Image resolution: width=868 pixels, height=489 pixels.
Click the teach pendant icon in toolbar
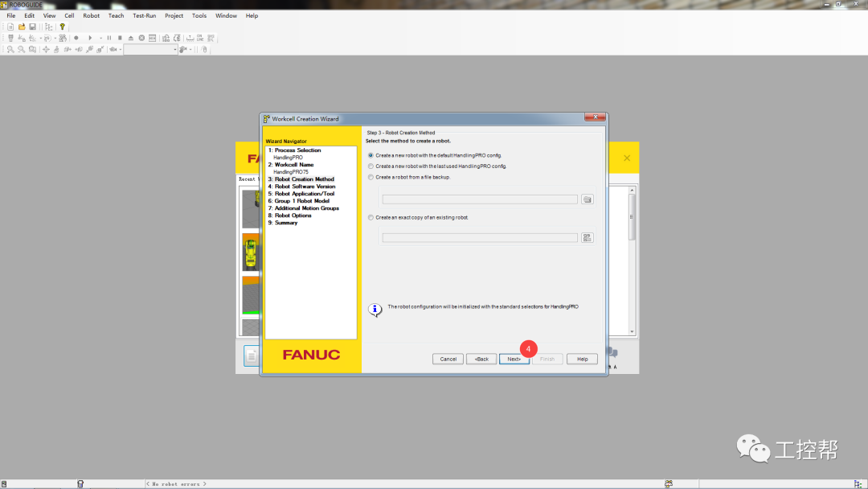point(10,39)
